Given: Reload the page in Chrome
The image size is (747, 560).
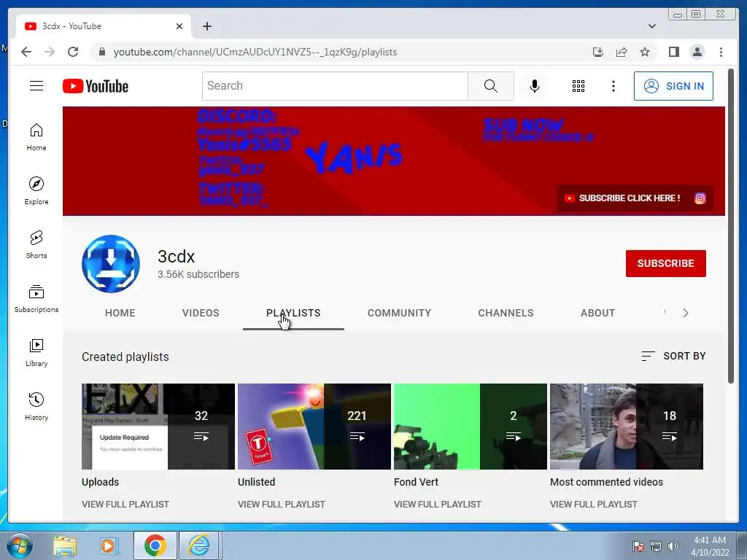Looking at the screenshot, I should tap(73, 52).
